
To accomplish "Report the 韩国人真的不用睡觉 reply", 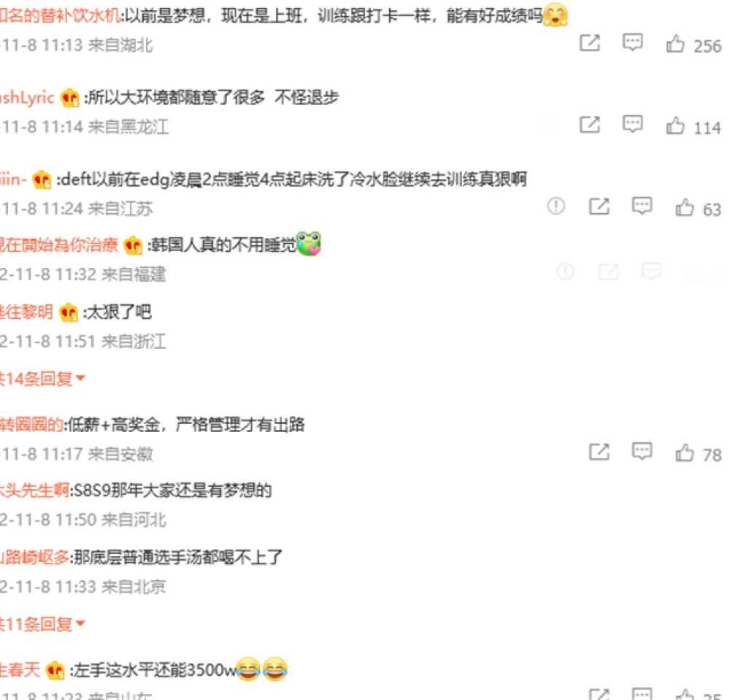I will pos(565,272).
